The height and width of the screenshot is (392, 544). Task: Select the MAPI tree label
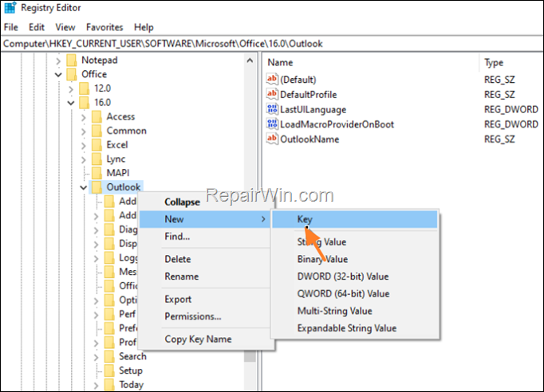pyautogui.click(x=118, y=173)
